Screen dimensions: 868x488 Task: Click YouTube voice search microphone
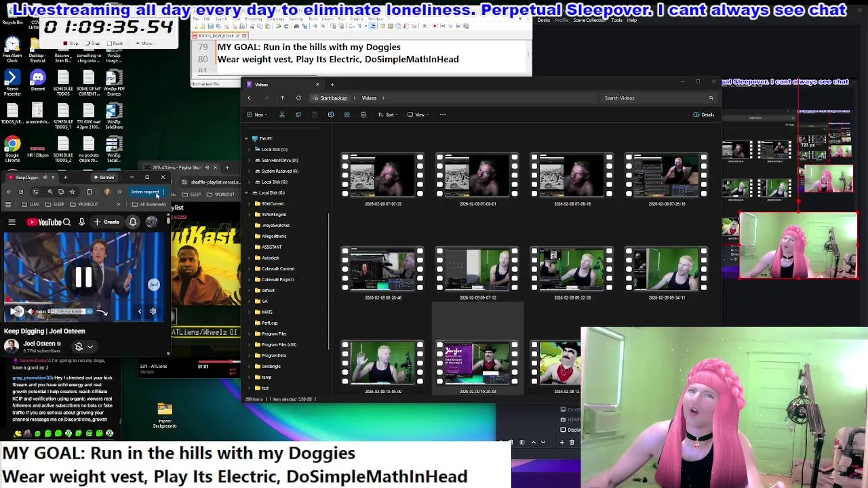click(x=81, y=222)
